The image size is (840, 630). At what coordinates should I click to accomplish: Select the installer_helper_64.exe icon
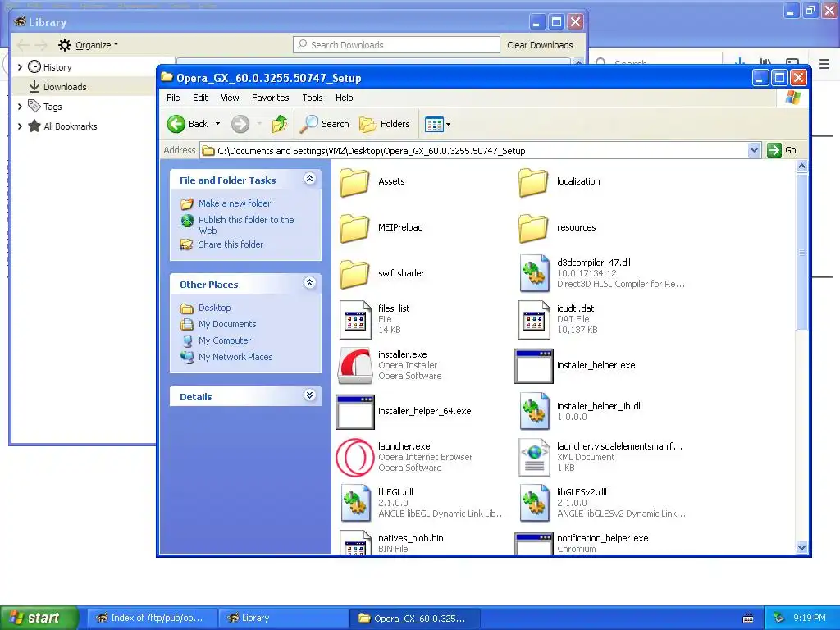pos(354,412)
